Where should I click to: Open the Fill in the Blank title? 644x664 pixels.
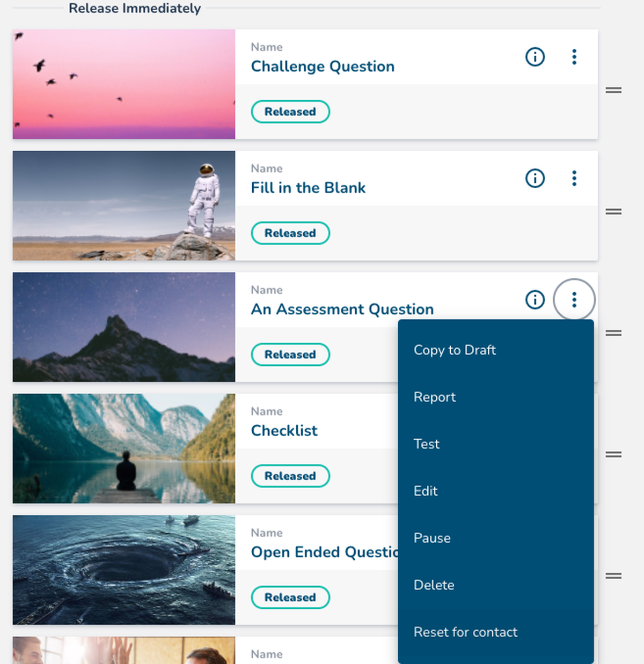point(308,188)
